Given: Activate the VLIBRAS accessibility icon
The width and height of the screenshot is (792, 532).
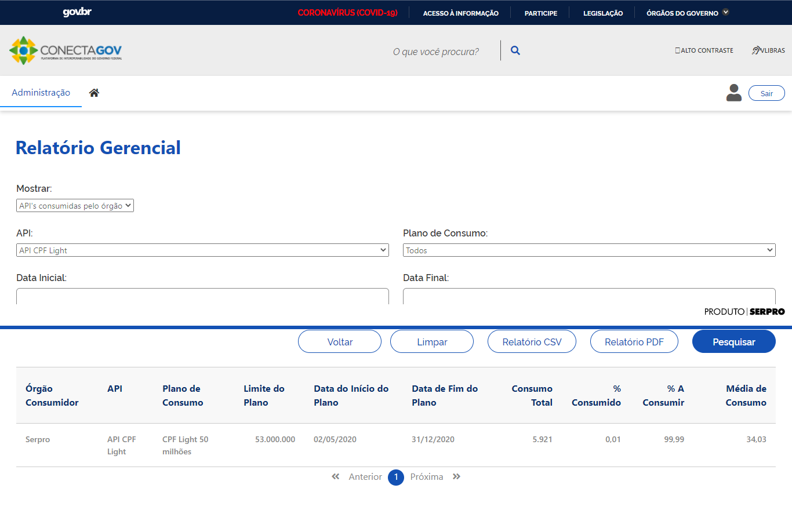Looking at the screenshot, I should tap(768, 50).
